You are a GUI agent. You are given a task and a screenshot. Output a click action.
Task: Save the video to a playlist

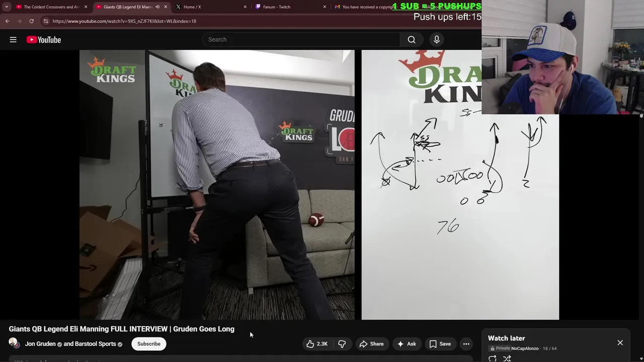(440, 344)
